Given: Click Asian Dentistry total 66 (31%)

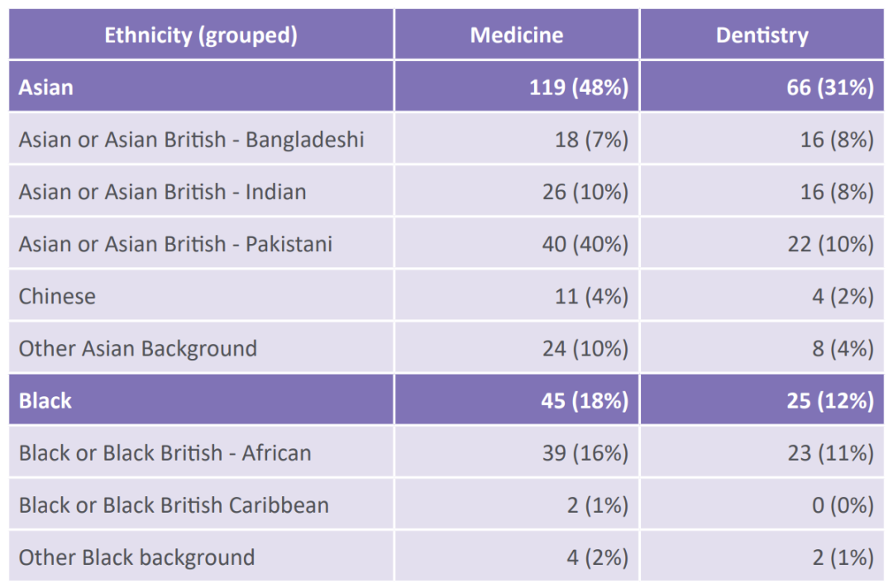Looking at the screenshot, I should pos(830,87).
